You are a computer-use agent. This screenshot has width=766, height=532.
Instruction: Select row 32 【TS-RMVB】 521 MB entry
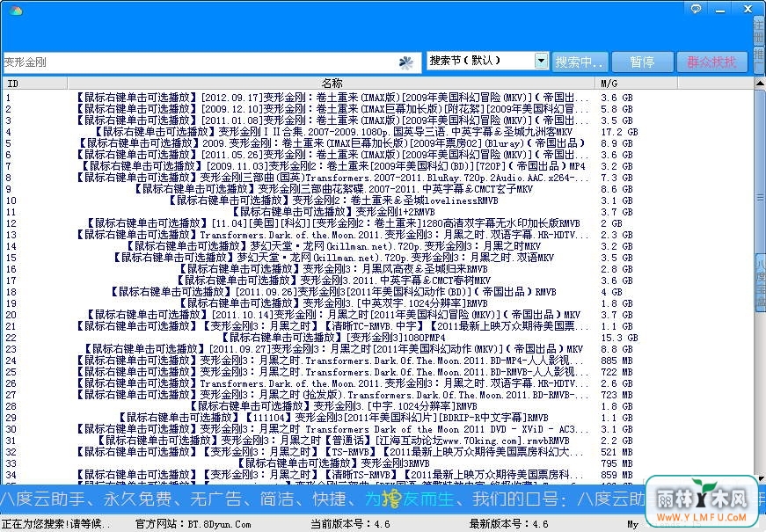coord(378,452)
